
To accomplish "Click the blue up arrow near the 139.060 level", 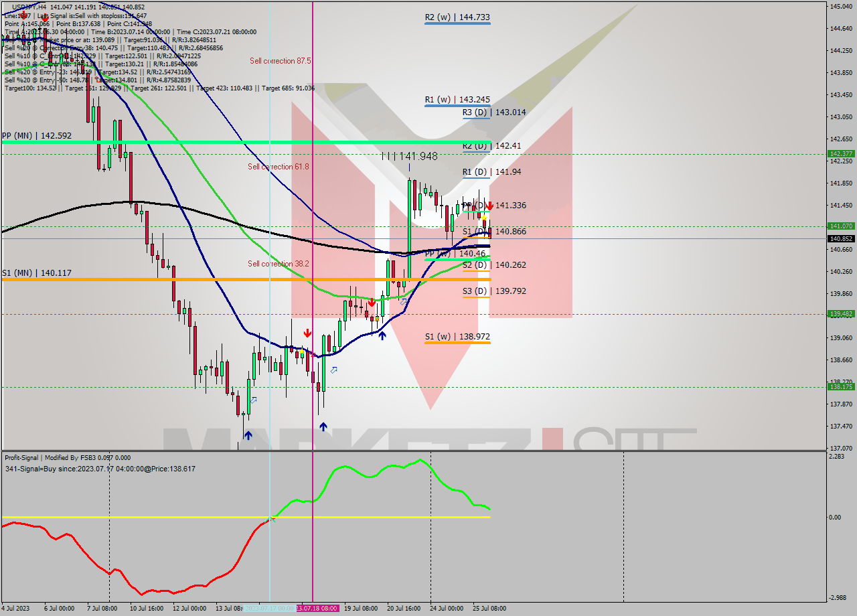I will pyautogui.click(x=382, y=335).
